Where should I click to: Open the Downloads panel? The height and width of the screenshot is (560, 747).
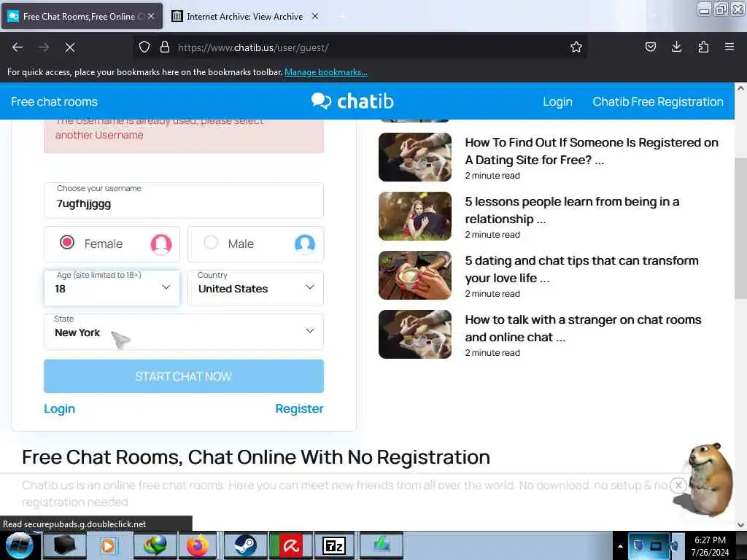click(x=676, y=47)
